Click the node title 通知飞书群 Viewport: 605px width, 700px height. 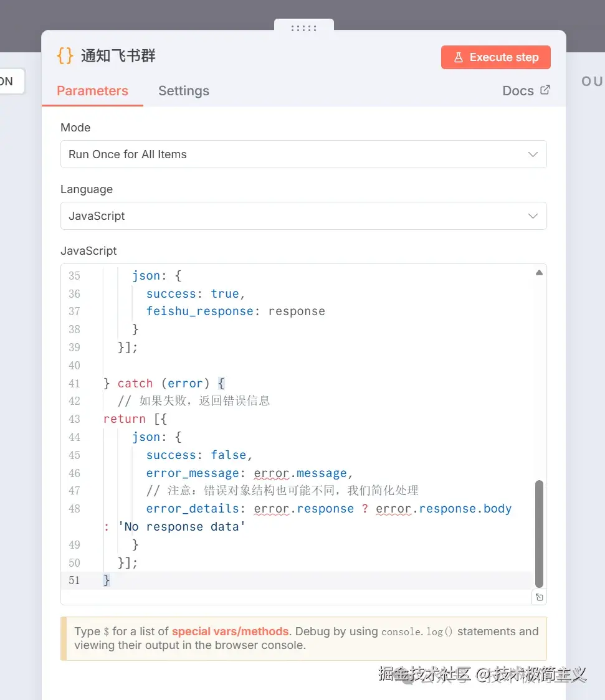point(118,56)
